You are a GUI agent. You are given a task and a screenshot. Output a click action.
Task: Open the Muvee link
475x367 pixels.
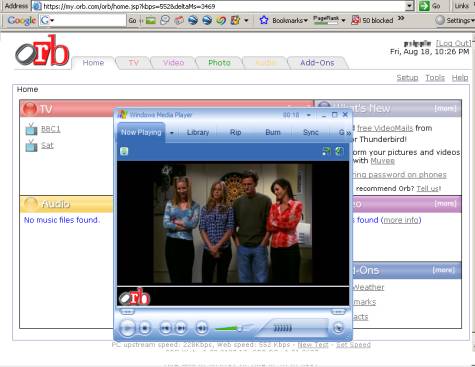pyautogui.click(x=382, y=161)
